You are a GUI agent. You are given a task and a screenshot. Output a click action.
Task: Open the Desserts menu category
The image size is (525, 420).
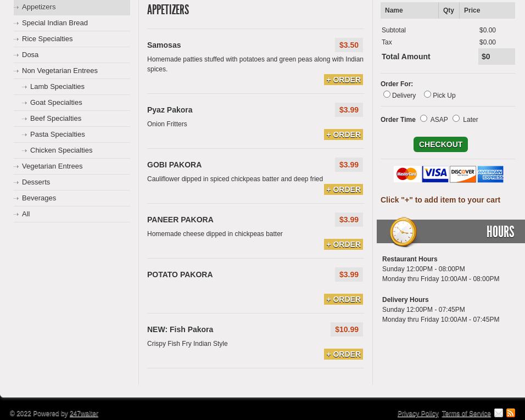click(x=36, y=182)
